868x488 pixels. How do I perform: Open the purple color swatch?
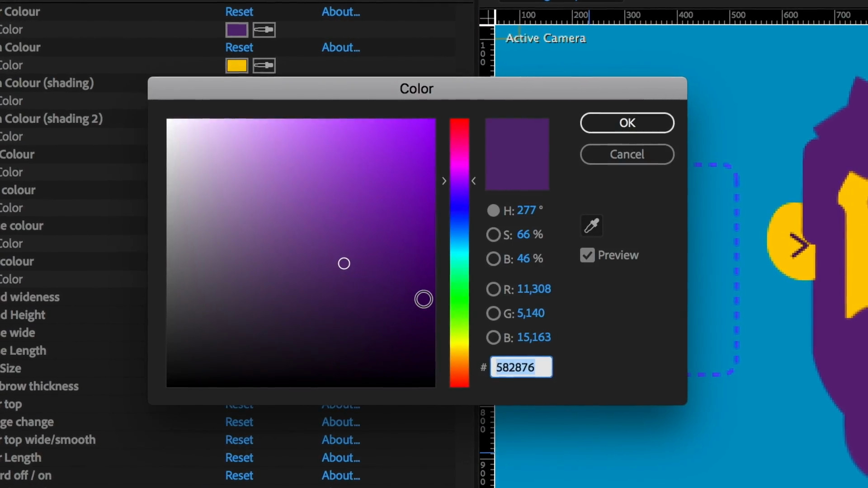pos(237,30)
